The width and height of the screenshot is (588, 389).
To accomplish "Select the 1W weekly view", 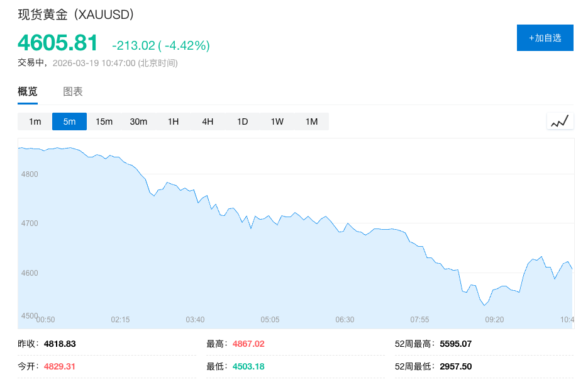I will click(x=277, y=121).
